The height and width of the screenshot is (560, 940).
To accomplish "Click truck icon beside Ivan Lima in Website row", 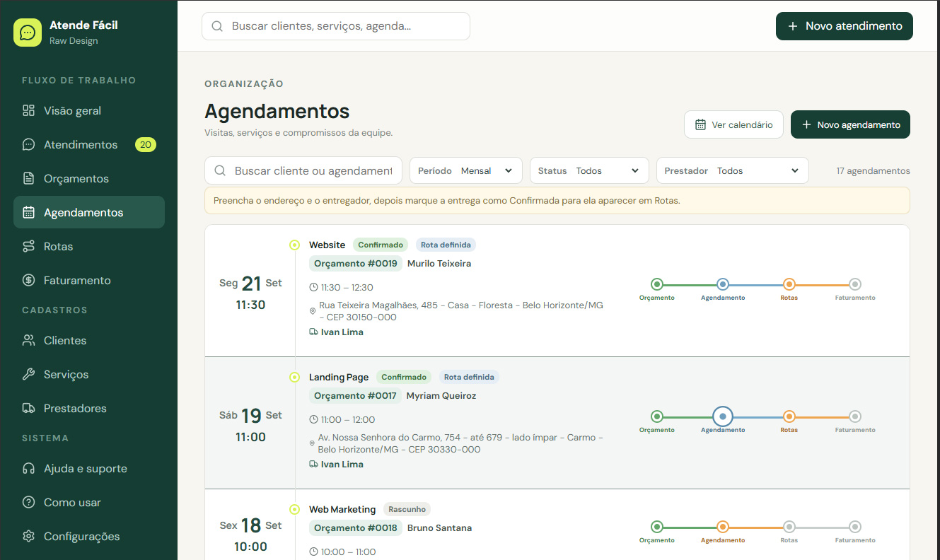I will tap(313, 332).
